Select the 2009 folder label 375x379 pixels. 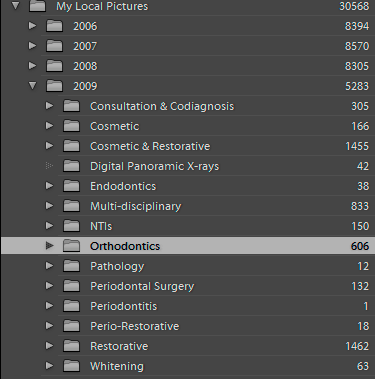pos(85,86)
